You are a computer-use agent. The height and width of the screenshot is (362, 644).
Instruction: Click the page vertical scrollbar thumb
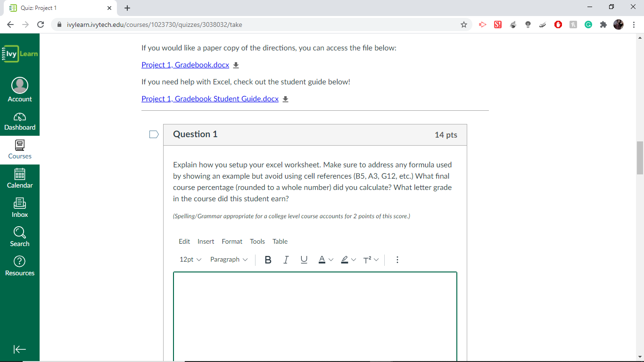click(640, 157)
